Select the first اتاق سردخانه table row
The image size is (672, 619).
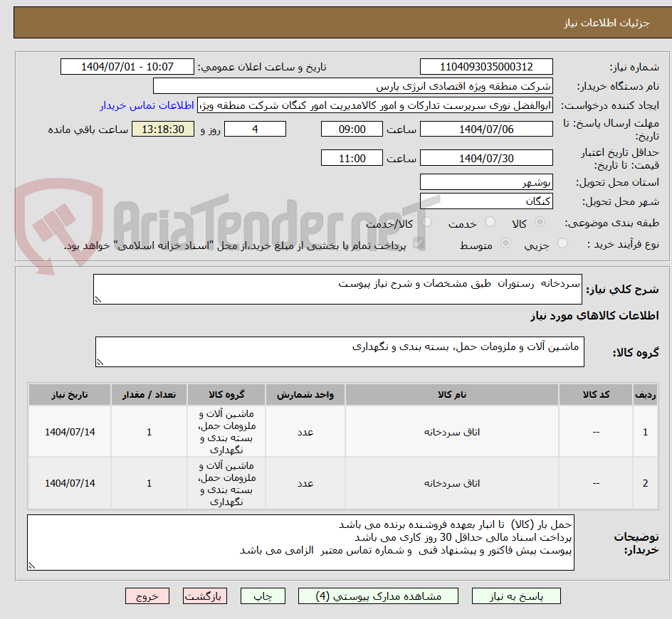(x=335, y=432)
